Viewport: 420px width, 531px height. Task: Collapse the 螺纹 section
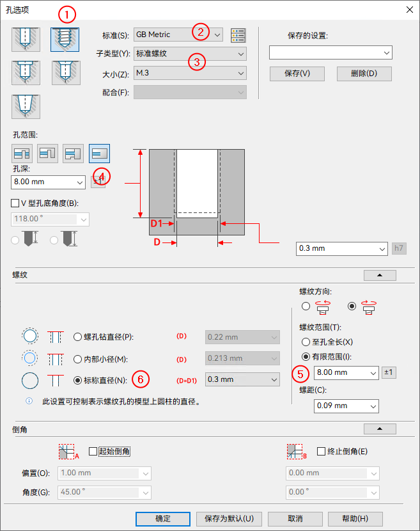380,275
